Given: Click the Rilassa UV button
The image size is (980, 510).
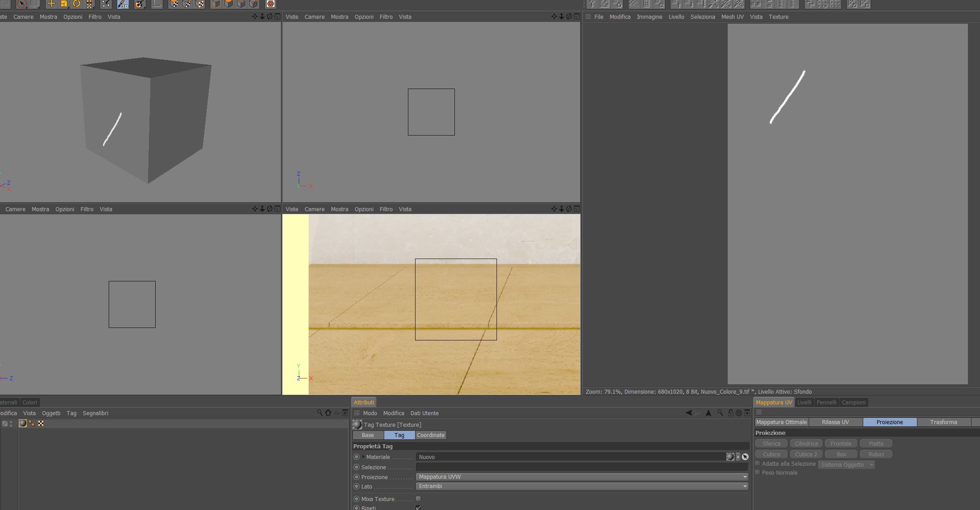Looking at the screenshot, I should tap(835, 422).
